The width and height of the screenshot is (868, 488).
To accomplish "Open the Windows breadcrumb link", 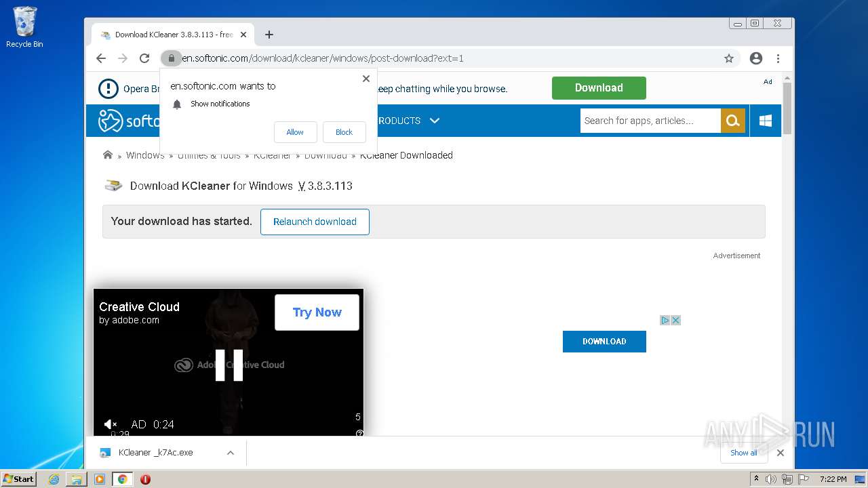I will pyautogui.click(x=145, y=155).
